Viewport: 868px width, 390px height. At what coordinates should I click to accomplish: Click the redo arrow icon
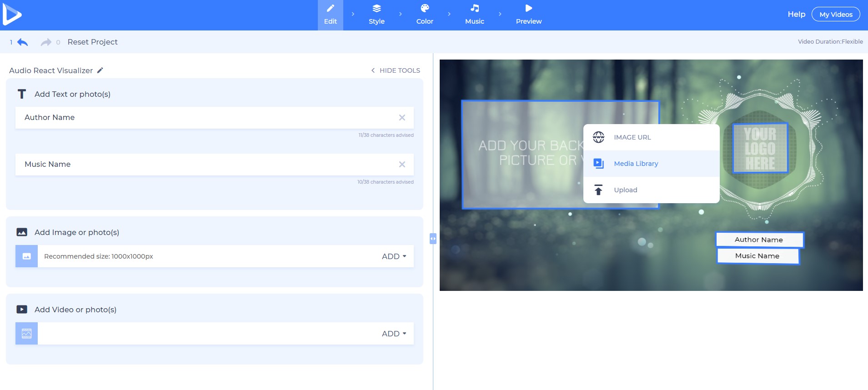click(x=46, y=42)
